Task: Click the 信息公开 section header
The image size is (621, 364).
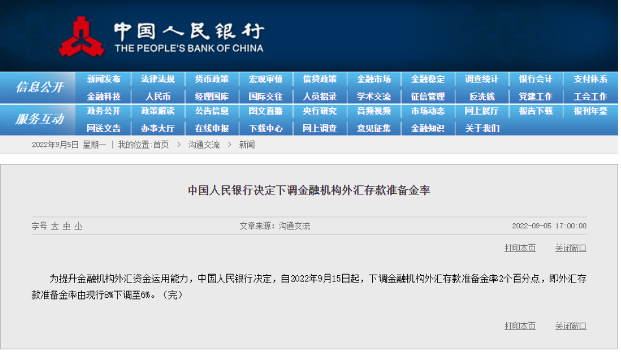Action: coord(40,87)
